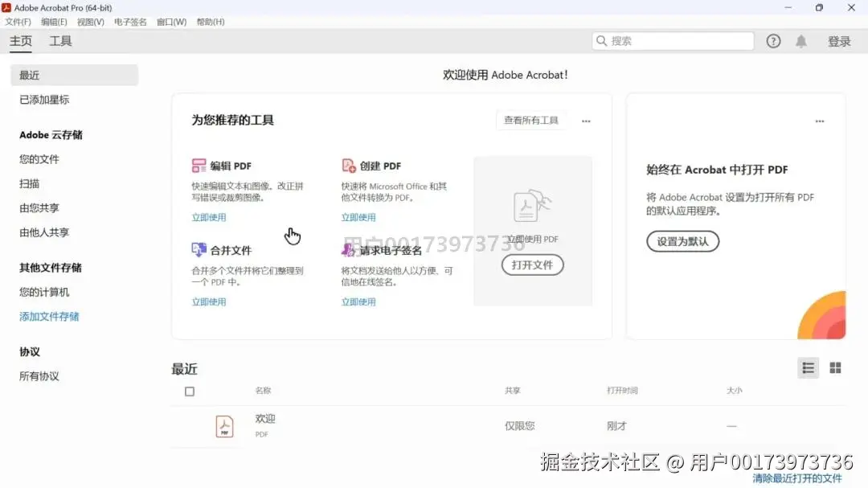Switch recent files to grid view
868x488 pixels.
click(x=835, y=367)
